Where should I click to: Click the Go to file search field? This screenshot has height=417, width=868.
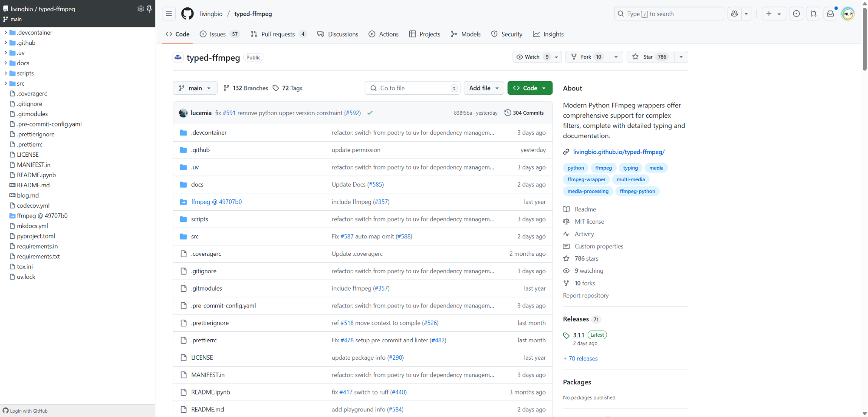(412, 88)
